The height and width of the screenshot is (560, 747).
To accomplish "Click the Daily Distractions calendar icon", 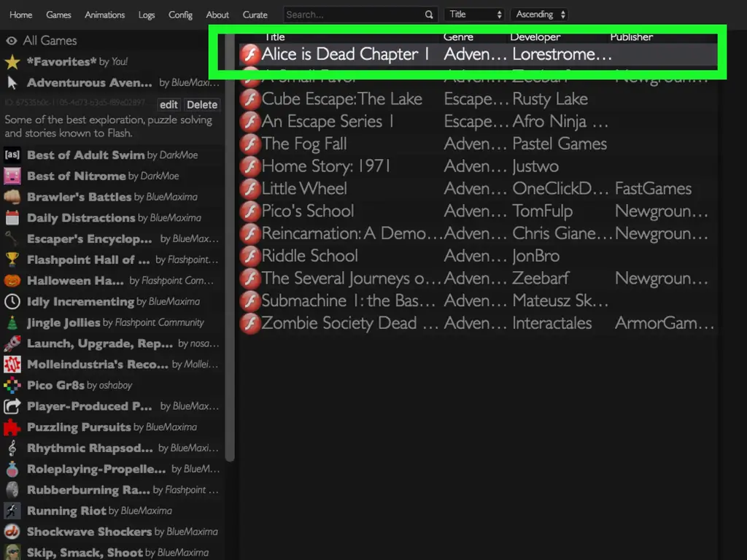I will coord(12,217).
